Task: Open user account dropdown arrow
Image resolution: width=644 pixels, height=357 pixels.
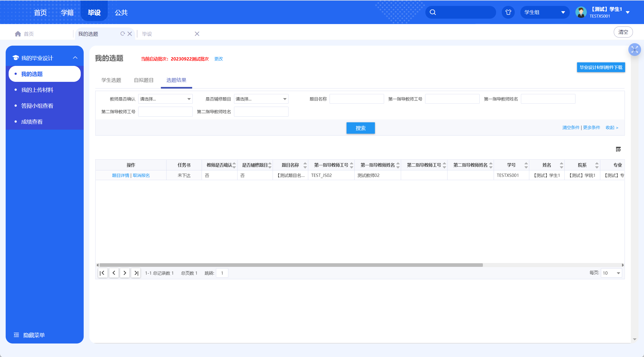Action: point(628,12)
